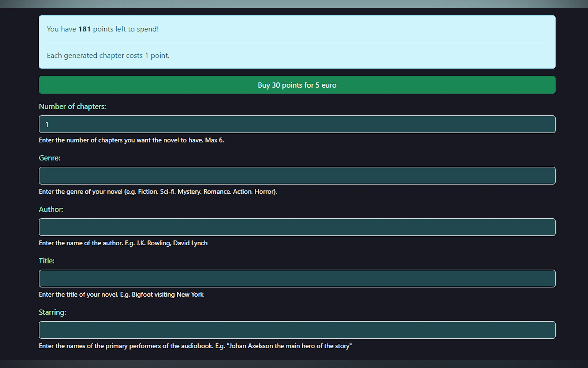Click the genre examples help text
This screenshot has height=368, width=588.
point(158,192)
